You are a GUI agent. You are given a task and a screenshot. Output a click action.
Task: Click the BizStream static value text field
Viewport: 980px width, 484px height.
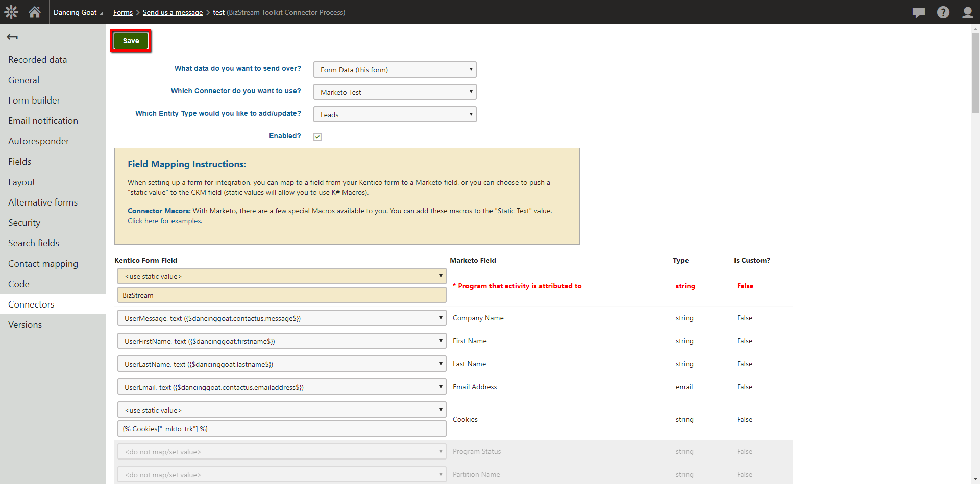(282, 295)
